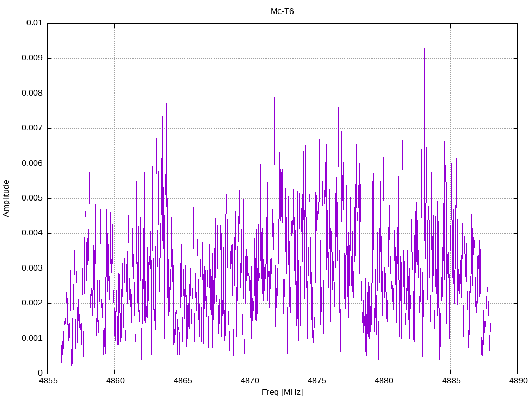Click the 0.006 y-axis tick label
This screenshot has height=399, width=532.
click(x=32, y=164)
